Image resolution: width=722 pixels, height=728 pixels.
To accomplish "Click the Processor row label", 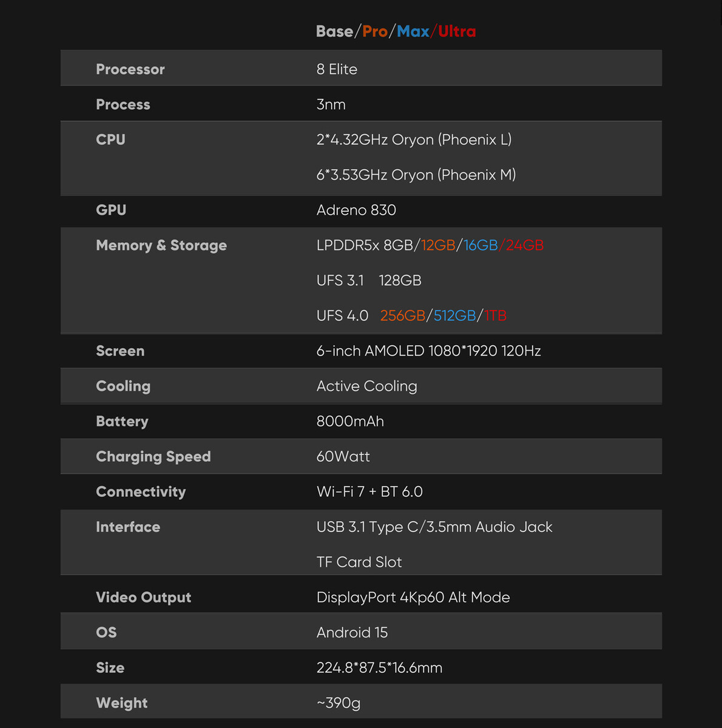I will click(130, 69).
